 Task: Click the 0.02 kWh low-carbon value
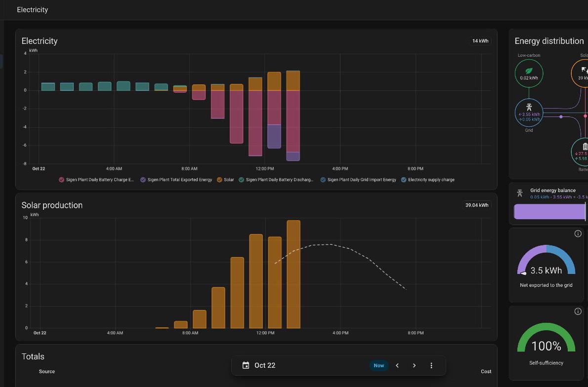(529, 78)
